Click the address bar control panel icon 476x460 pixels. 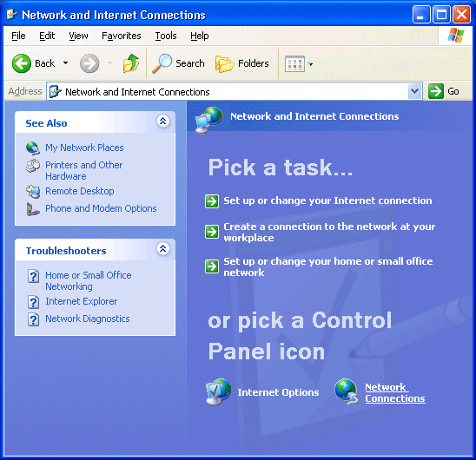[56, 91]
